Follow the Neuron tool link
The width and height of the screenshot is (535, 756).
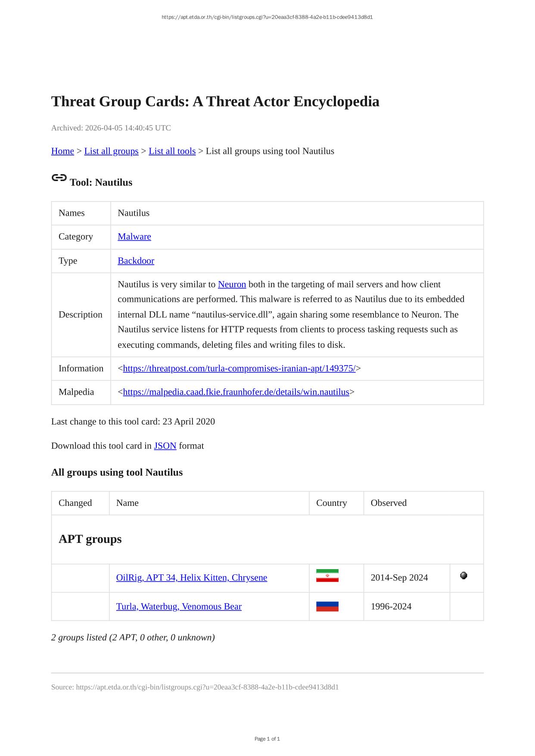(x=232, y=284)
